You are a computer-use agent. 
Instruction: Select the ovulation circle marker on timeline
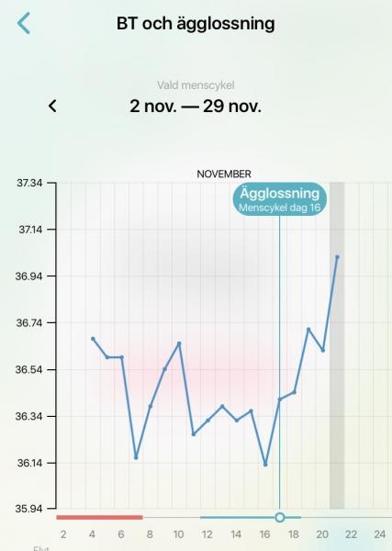[280, 517]
